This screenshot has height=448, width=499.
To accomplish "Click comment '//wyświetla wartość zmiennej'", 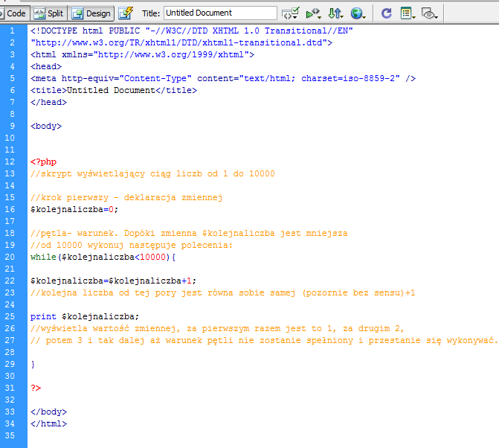I will click(x=217, y=329).
